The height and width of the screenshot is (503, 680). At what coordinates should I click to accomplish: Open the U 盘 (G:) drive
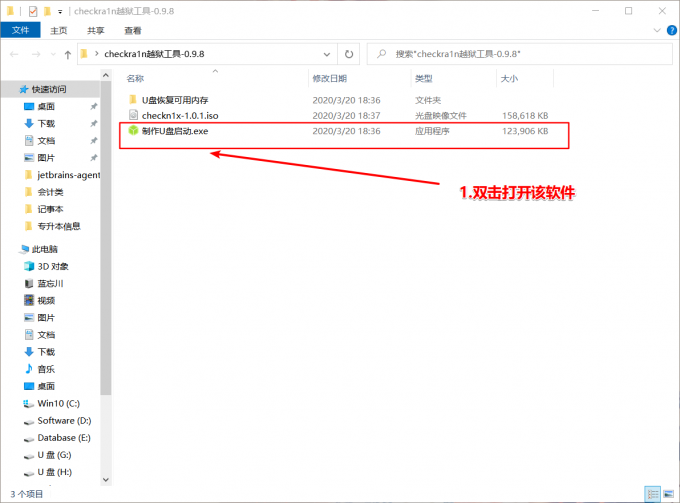(54, 455)
